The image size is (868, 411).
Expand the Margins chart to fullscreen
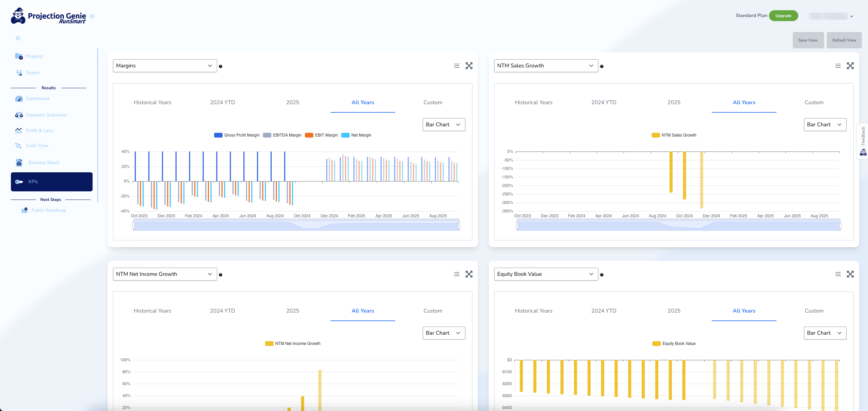(469, 66)
